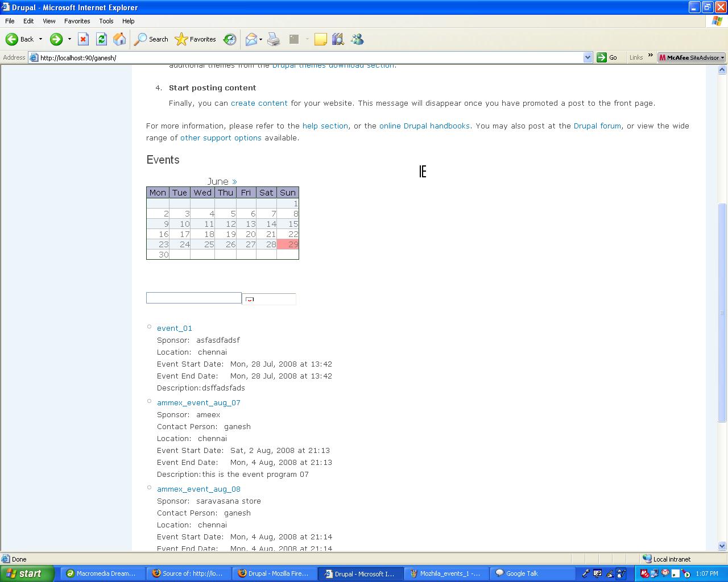The height and width of the screenshot is (582, 728).
Task: Follow the 'create content' link
Action: point(259,103)
